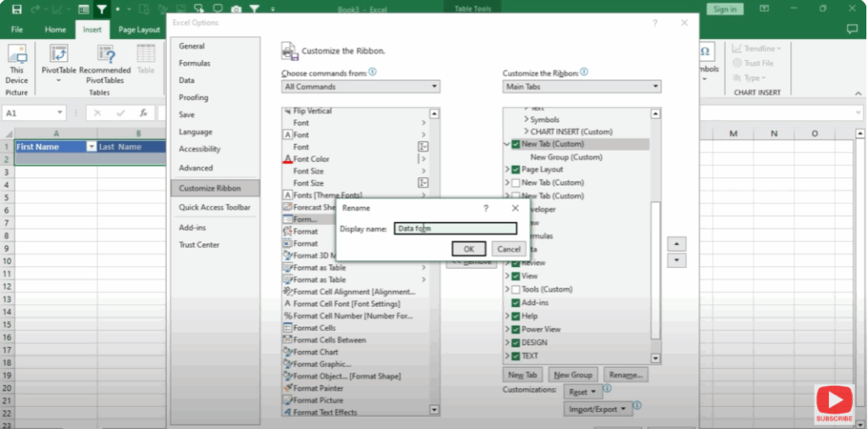This screenshot has width=868, height=429.
Task: Check the Tools (Custom) checkbox
Action: (516, 289)
